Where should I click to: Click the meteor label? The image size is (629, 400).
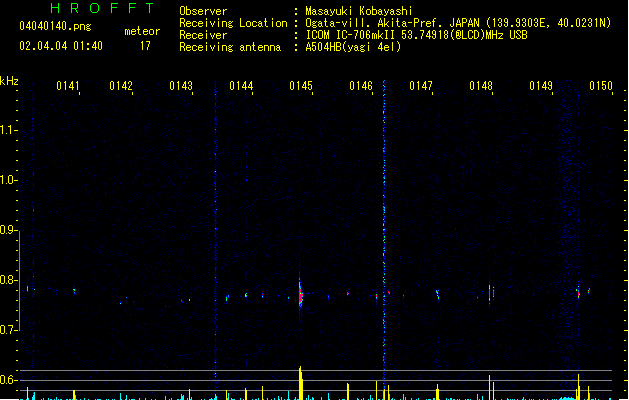pyautogui.click(x=142, y=31)
